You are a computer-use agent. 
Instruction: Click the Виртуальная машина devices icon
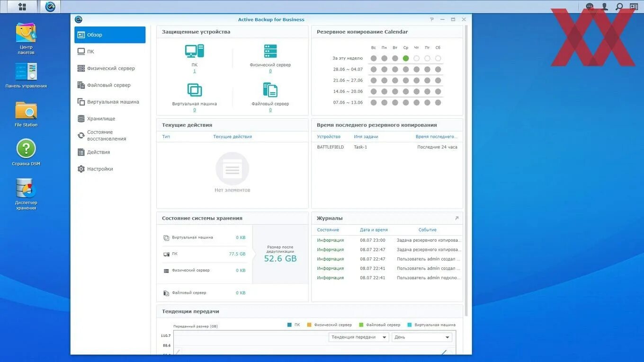195,90
